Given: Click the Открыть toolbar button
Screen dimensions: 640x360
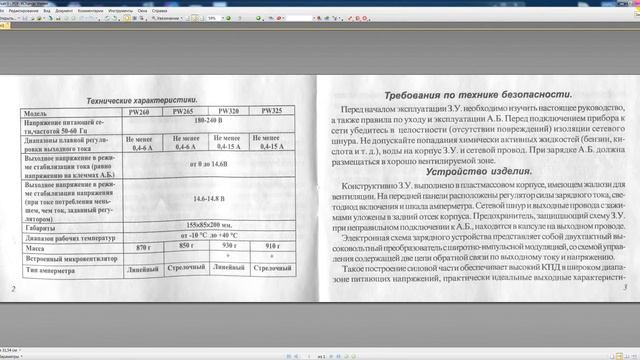Looking at the screenshot, I should click(8, 18).
